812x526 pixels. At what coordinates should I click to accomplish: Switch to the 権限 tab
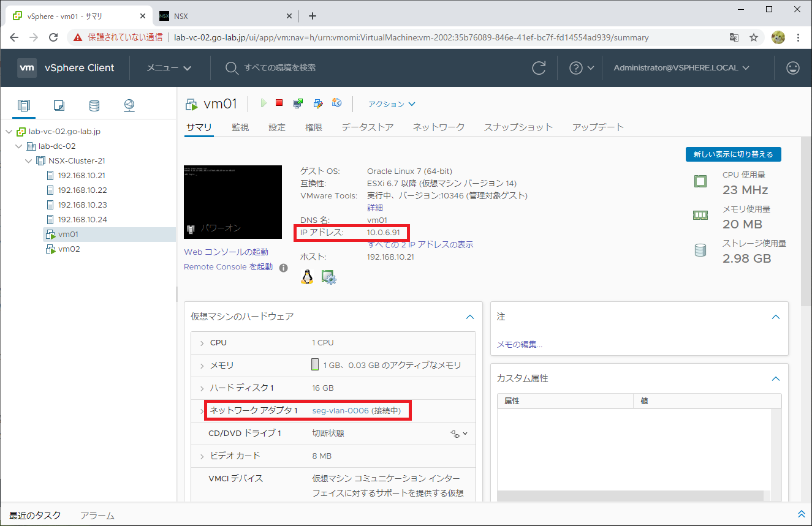click(314, 127)
